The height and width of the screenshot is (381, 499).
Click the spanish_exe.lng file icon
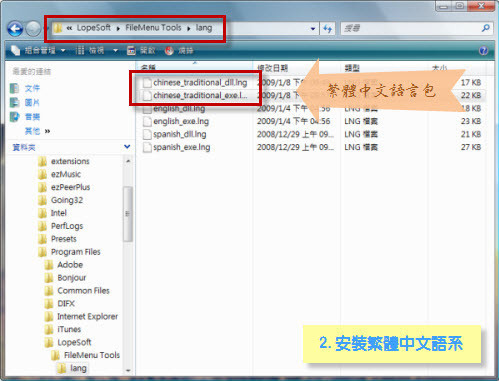[x=147, y=147]
